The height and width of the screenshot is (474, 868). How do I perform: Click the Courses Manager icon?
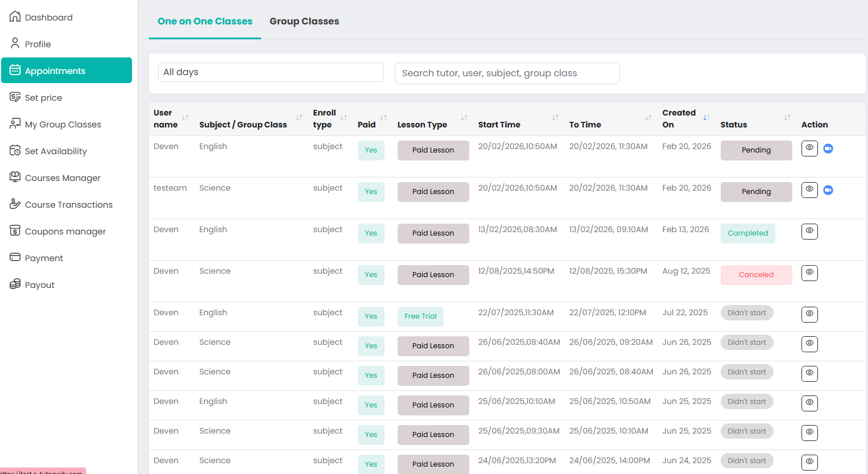15,177
